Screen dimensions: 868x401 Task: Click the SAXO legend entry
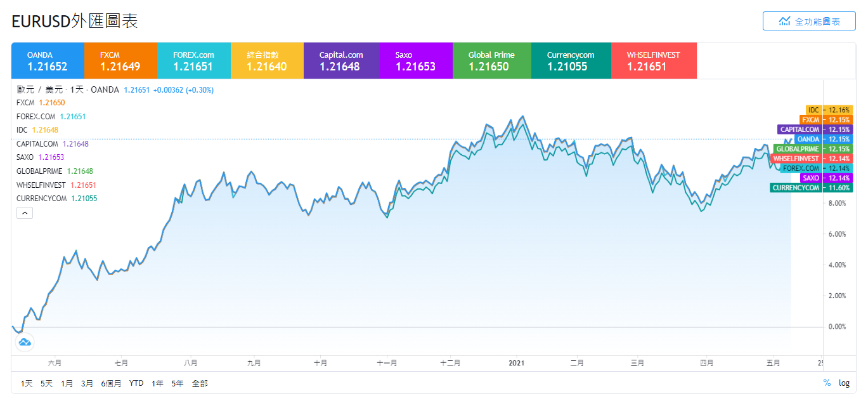click(x=41, y=157)
